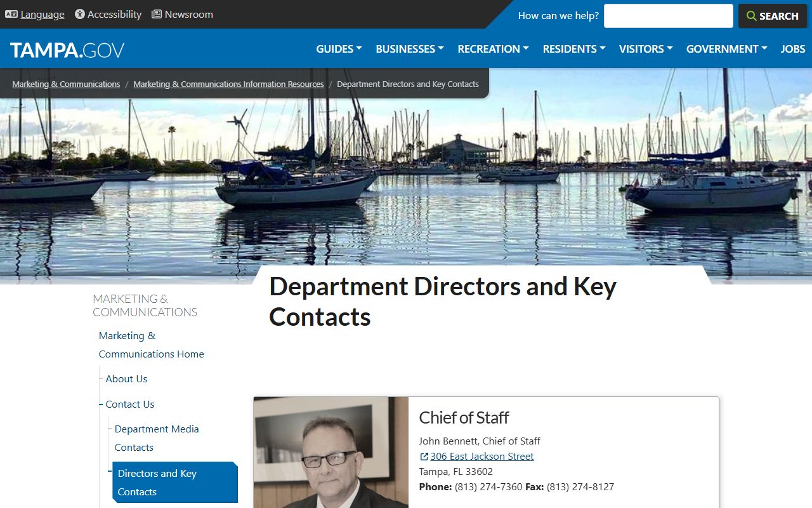Click the magnifier icon in SEARCH button
Screen dimensions: 812x508
pyautogui.click(x=752, y=16)
